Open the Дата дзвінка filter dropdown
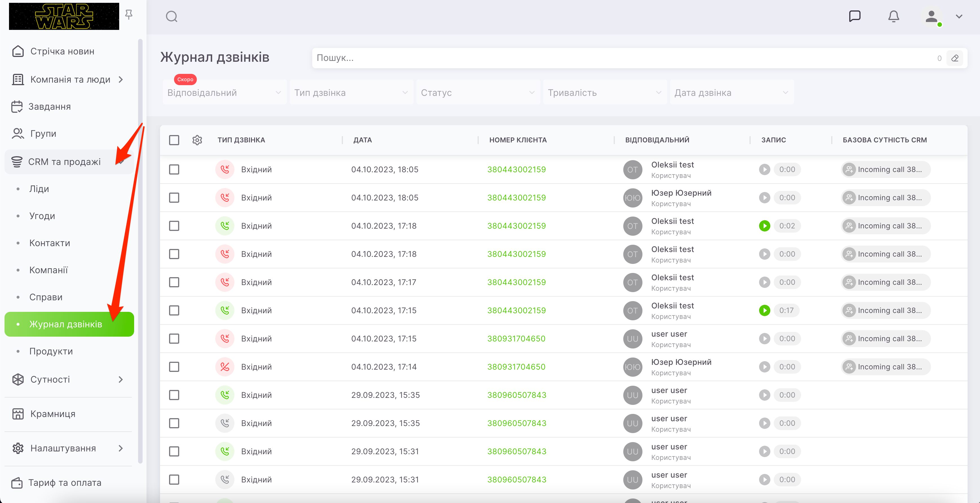 click(731, 93)
